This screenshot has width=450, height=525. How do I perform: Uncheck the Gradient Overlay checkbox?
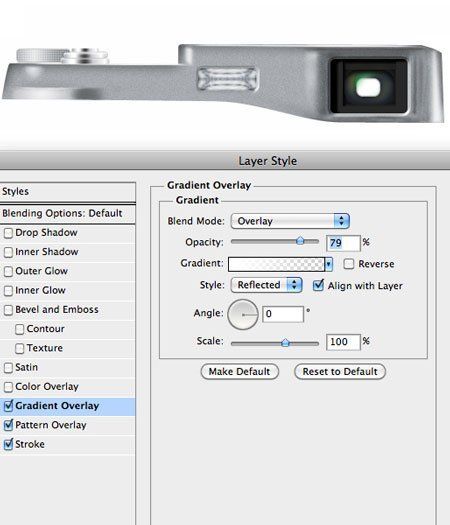pyautogui.click(x=8, y=406)
